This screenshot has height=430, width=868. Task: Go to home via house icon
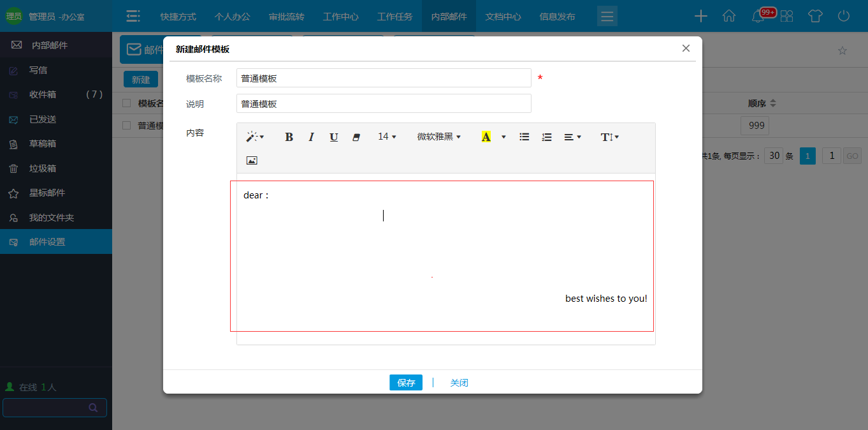(x=729, y=17)
